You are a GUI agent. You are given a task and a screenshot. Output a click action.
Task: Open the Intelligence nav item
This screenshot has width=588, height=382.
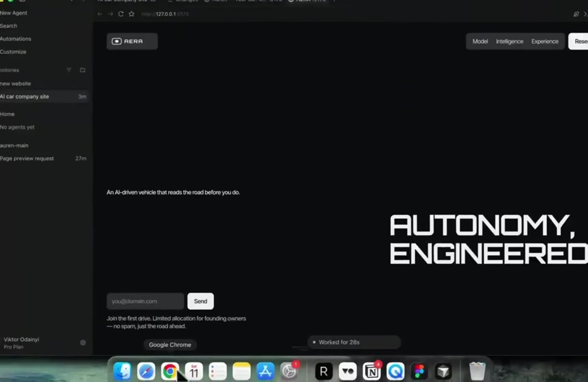pyautogui.click(x=509, y=41)
